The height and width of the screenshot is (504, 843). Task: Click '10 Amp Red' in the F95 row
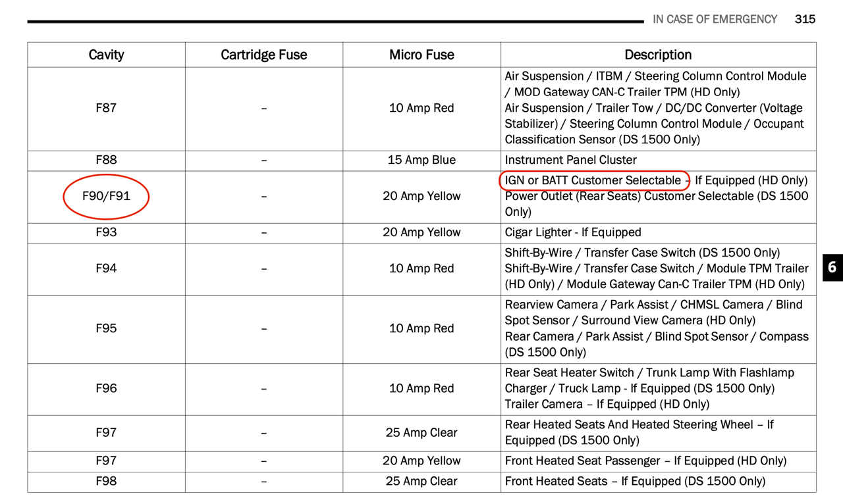(421, 328)
